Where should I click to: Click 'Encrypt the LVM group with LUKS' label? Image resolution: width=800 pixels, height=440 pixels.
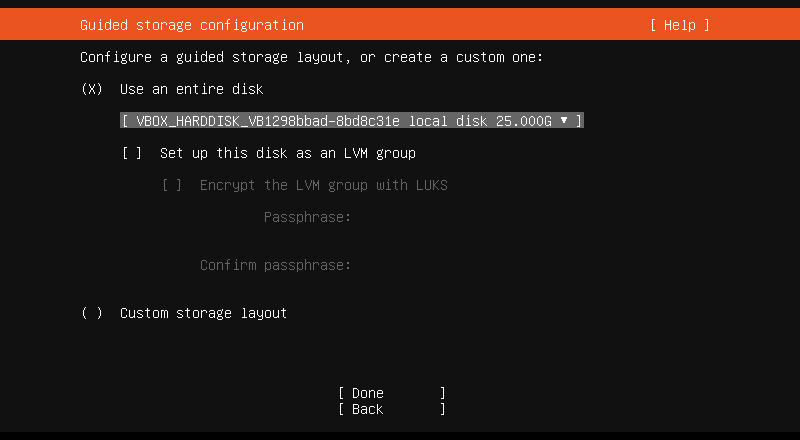[324, 185]
